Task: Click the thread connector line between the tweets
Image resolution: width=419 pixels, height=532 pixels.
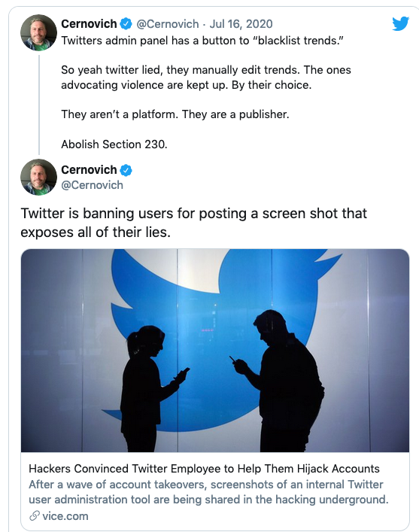Action: click(39, 105)
